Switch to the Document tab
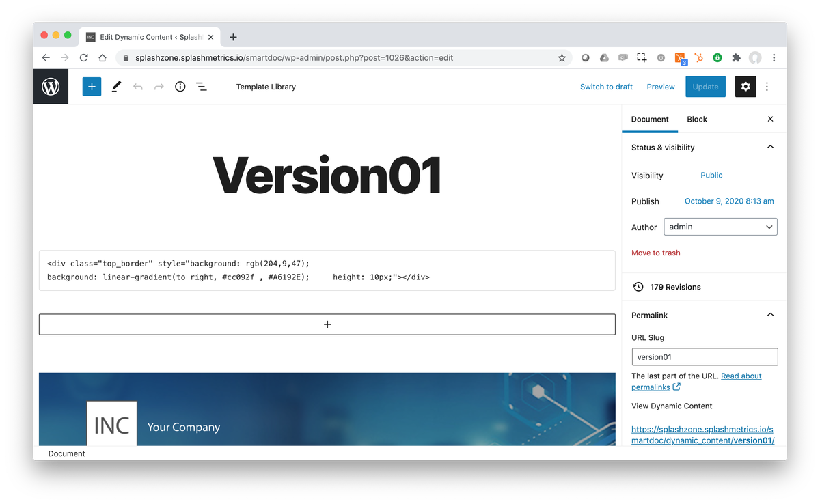820x504 pixels. tap(650, 119)
